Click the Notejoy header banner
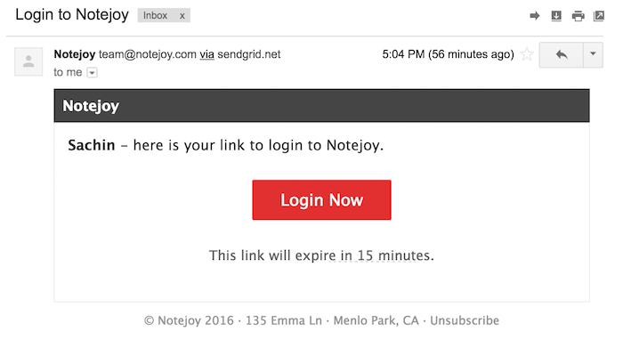The image size is (623, 364). coord(321,106)
